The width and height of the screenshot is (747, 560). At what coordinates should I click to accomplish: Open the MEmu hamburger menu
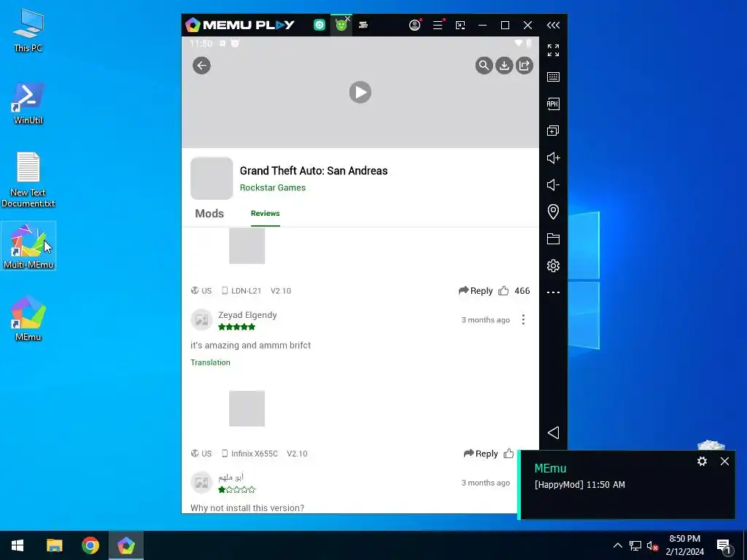pyautogui.click(x=438, y=26)
